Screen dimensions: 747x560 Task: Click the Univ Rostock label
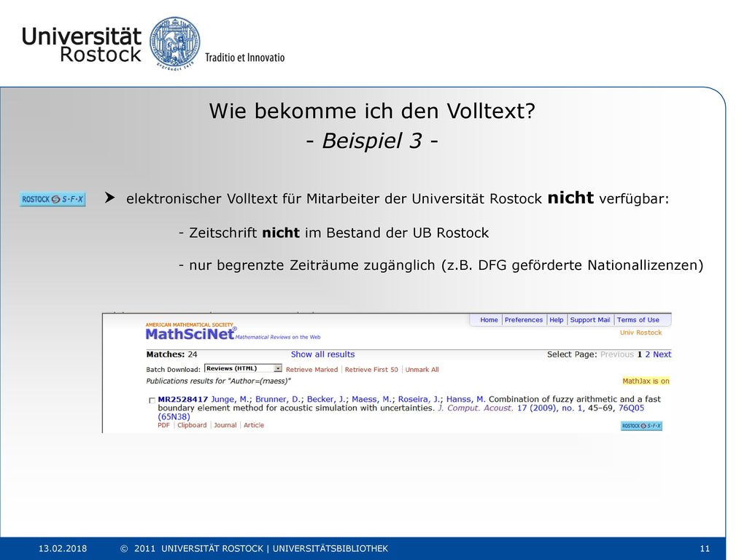pos(640,332)
